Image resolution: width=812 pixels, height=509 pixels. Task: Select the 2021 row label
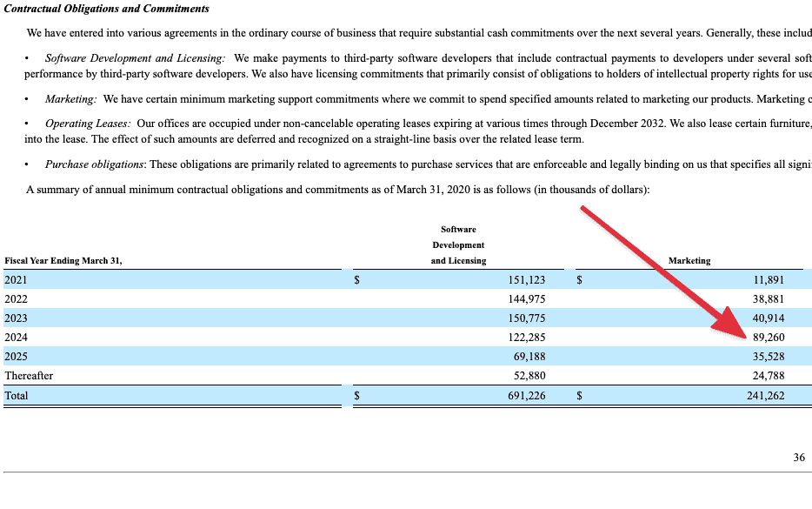tap(17, 279)
